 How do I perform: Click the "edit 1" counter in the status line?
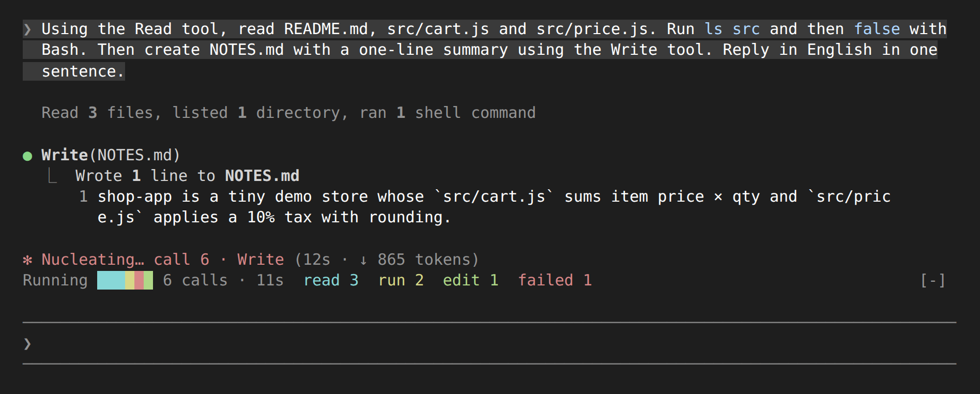tap(470, 280)
